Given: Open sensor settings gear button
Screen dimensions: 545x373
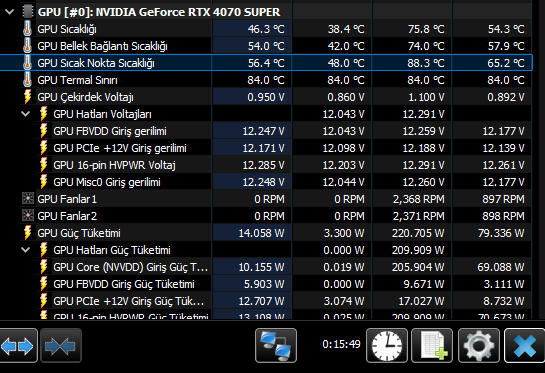Looking at the screenshot, I should 479,346.
